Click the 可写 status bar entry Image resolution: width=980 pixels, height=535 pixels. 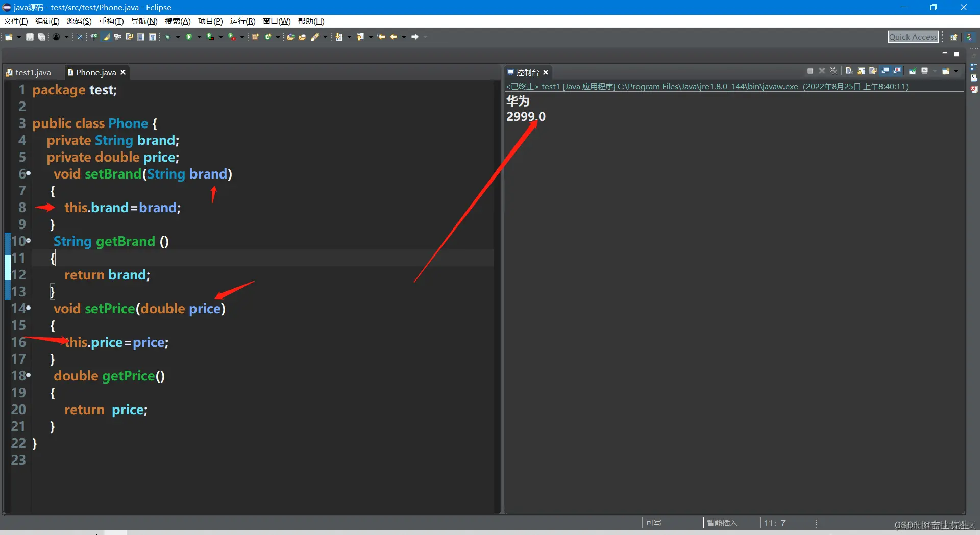click(654, 523)
